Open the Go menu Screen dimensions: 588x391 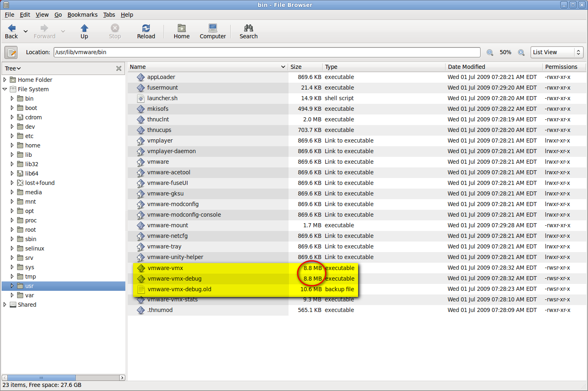pyautogui.click(x=58, y=15)
